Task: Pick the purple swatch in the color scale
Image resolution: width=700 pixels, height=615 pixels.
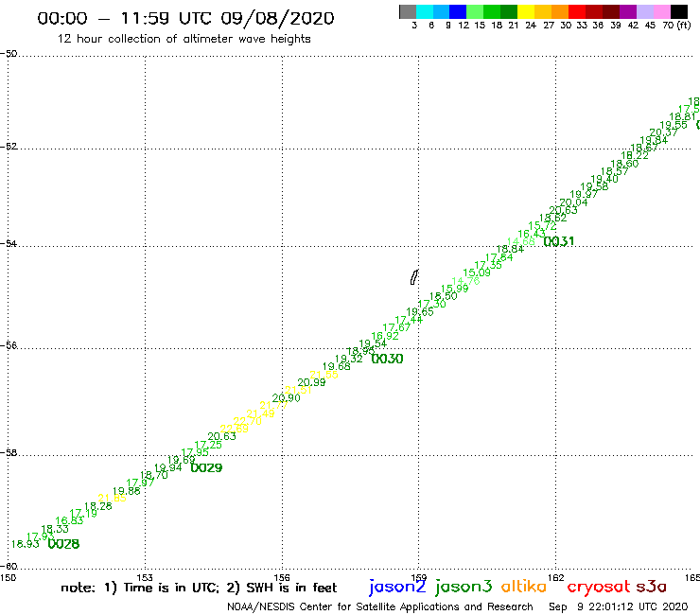Action: (628, 11)
